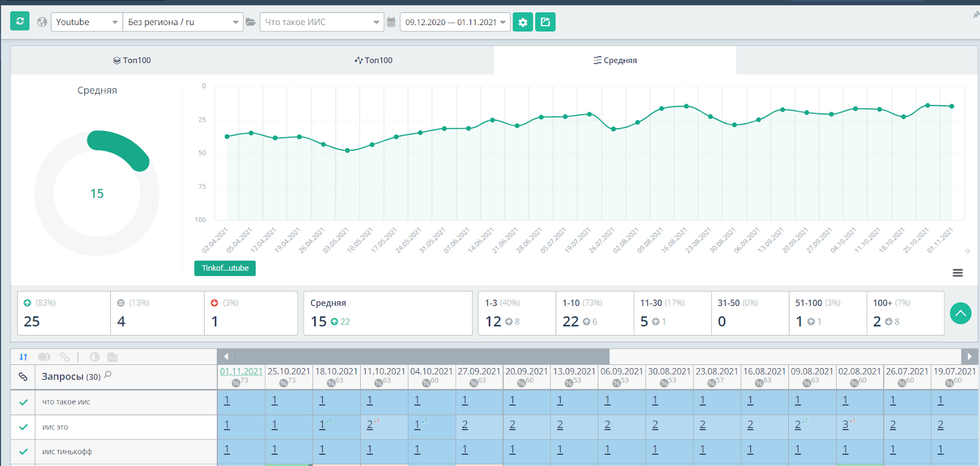
Task: Click the export share icon
Action: point(545,22)
